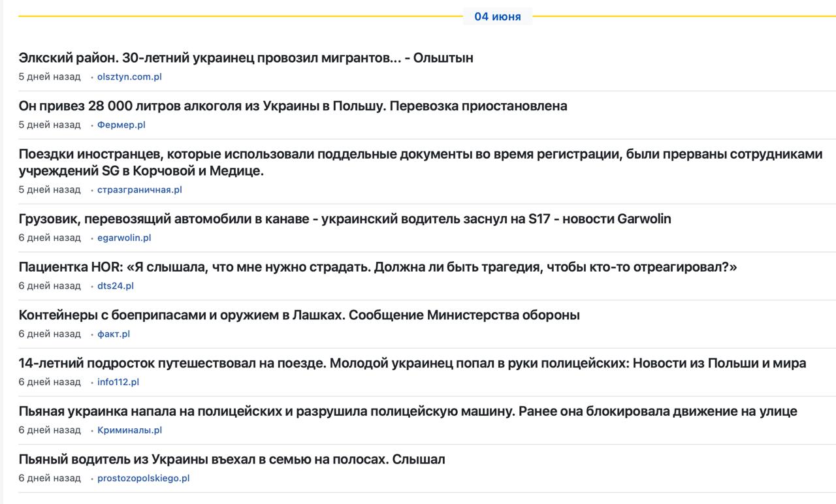
Task: Open headline about поддельные документы в Корчовой
Action: (x=421, y=163)
